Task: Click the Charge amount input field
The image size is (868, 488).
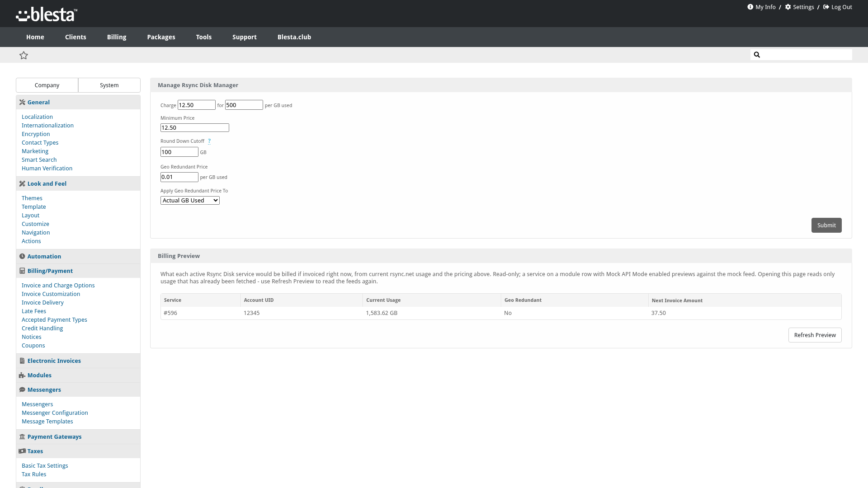Action: tap(197, 105)
